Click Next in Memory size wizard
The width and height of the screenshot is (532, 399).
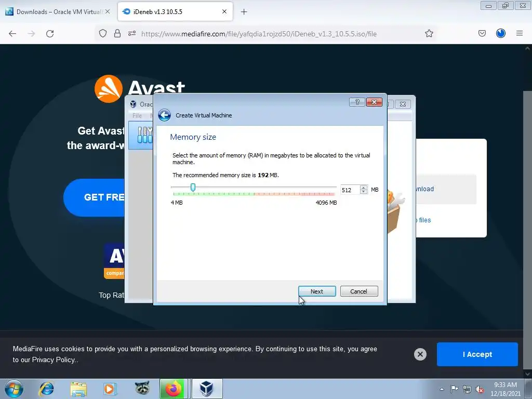[x=317, y=291]
